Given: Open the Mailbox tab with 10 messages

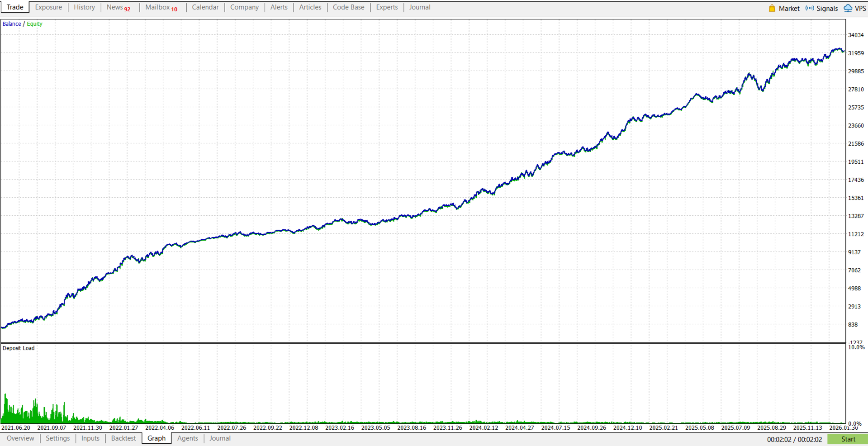Looking at the screenshot, I should (x=161, y=7).
